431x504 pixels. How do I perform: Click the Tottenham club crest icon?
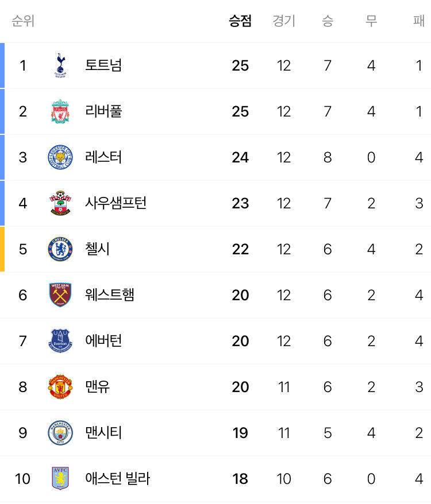click(60, 65)
